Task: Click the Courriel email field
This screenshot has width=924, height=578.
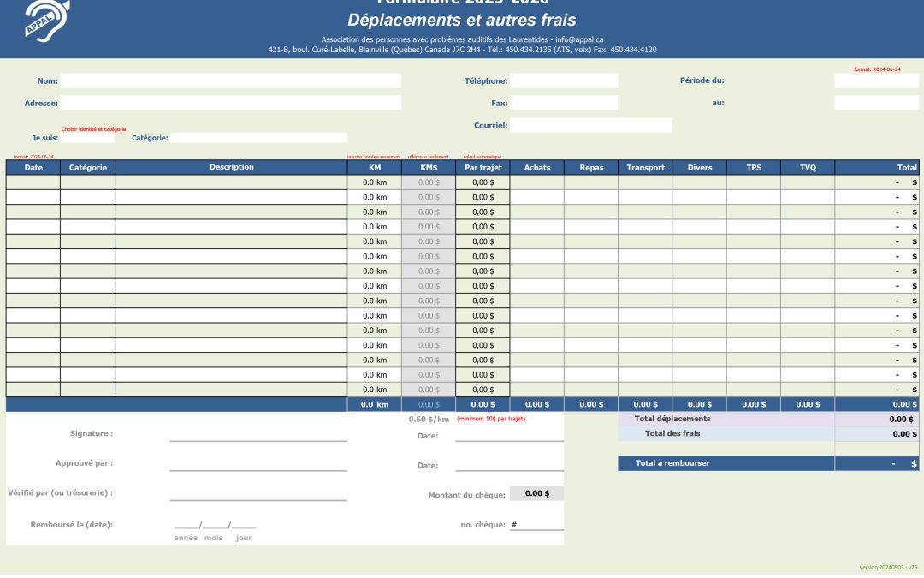Action: (590, 125)
